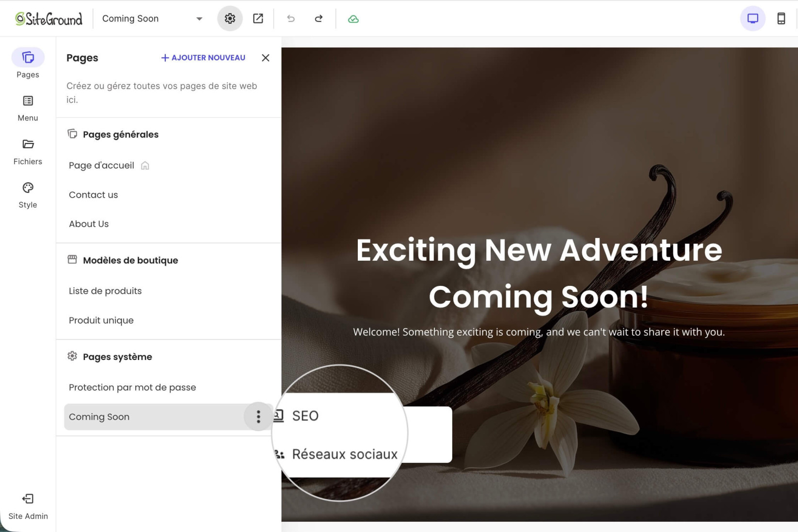Select the Contact us page
Viewport: 798px width, 532px height.
click(93, 195)
